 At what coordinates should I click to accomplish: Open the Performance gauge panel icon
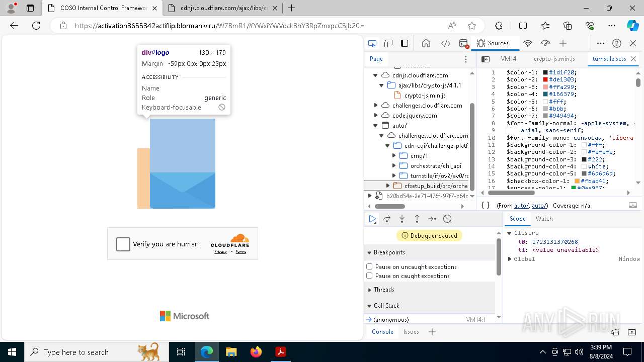[545, 43]
